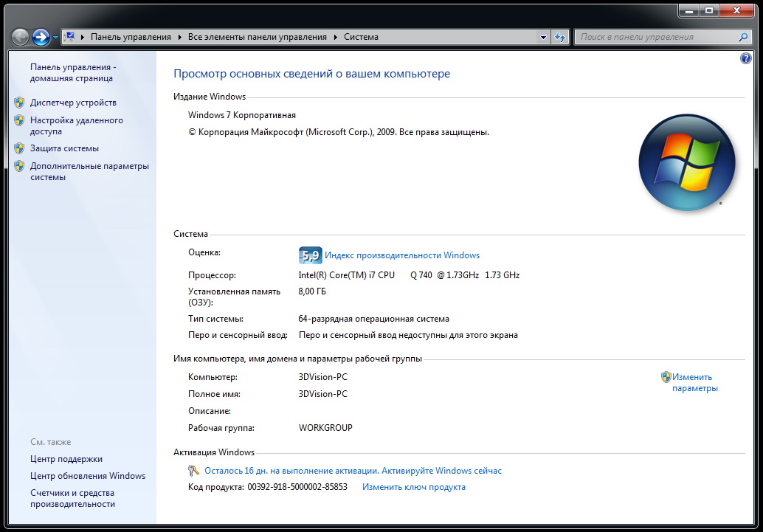Select "Все элементы панели управления" breadcrumb
The height and width of the screenshot is (532, 763).
(x=258, y=37)
